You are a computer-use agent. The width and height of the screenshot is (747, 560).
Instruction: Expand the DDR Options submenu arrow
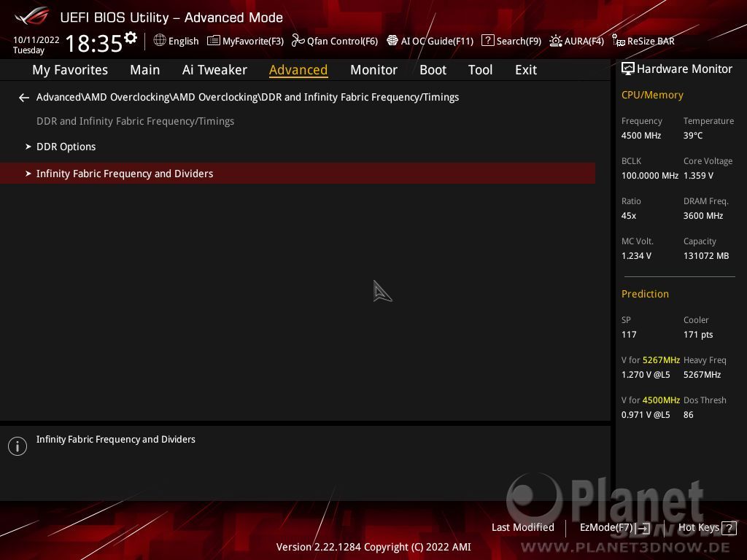[28, 147]
